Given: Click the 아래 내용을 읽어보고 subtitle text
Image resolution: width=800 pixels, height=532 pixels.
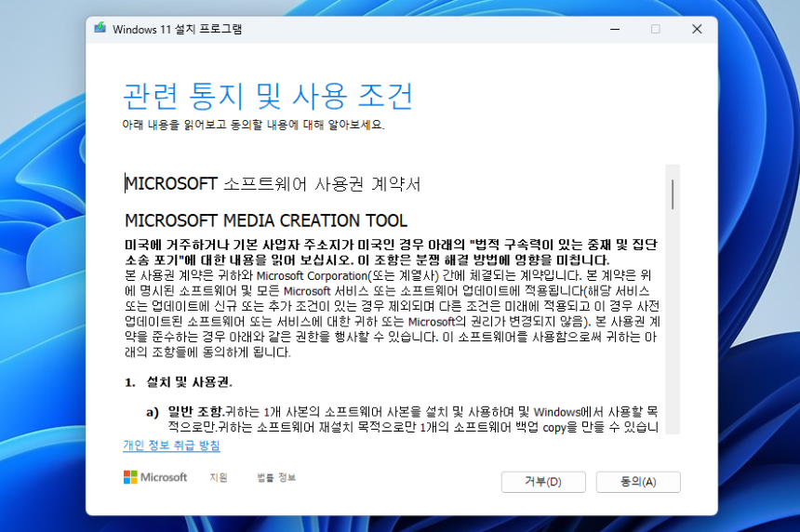Looking at the screenshot, I should 253,125.
